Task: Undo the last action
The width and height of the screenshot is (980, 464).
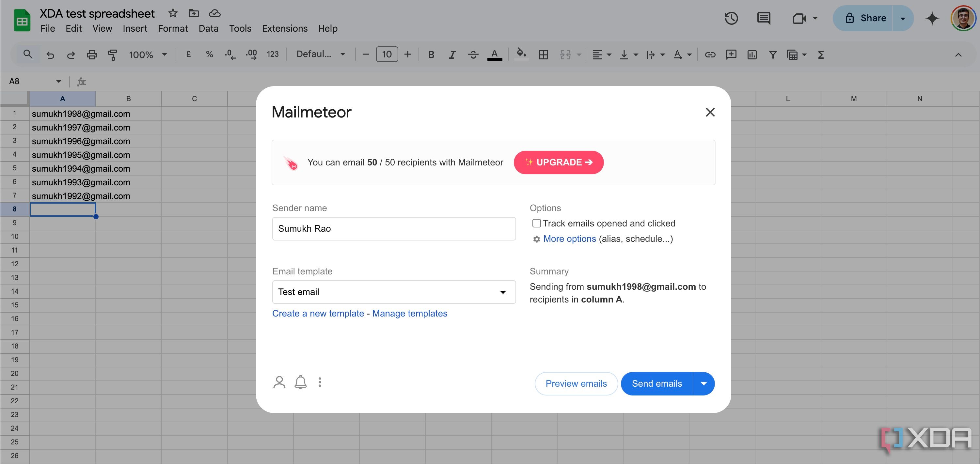Action: click(50, 55)
